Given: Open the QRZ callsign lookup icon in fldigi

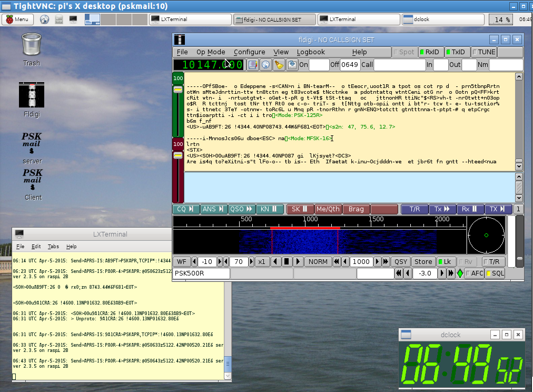Looking at the screenshot, I should point(253,65).
